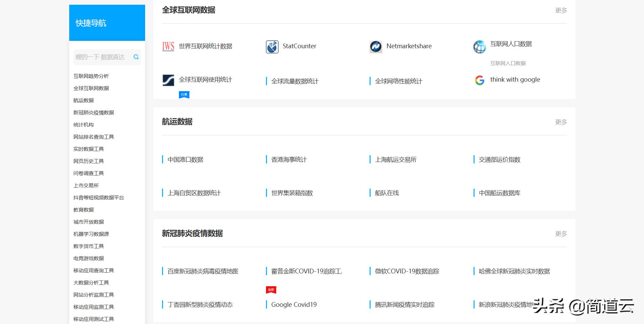Open the 更多 link for 全球互联网数据

coord(561,10)
